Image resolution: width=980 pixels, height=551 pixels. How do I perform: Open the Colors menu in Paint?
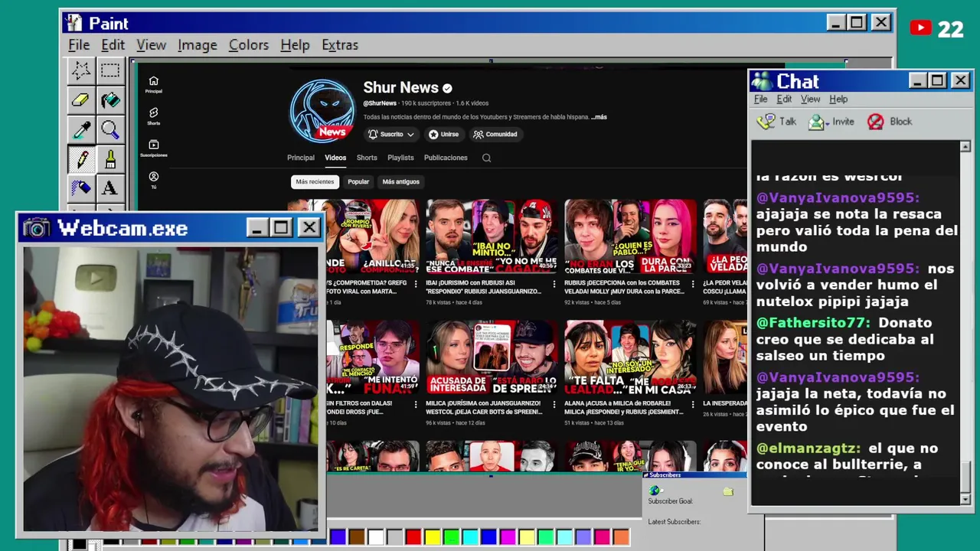pos(249,45)
